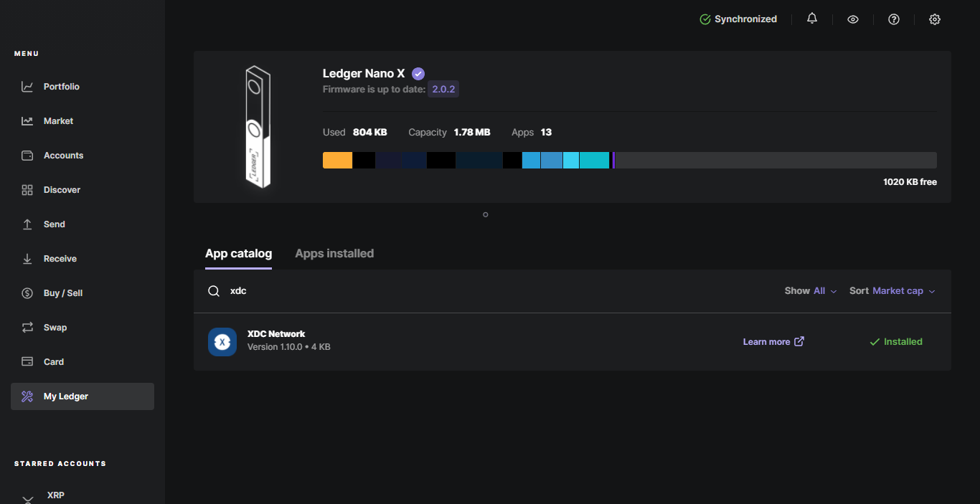
Task: Click the search magnifier icon
Action: pos(214,291)
